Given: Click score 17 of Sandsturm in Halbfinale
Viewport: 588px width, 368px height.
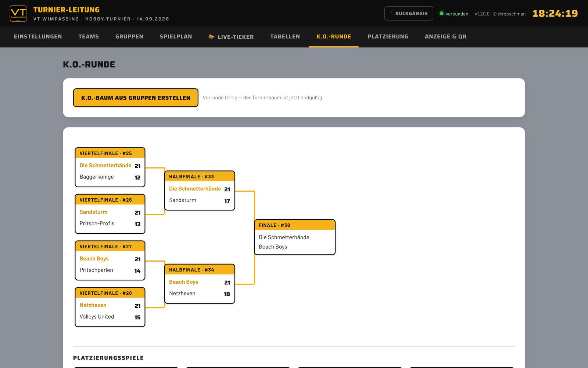Looking at the screenshot, I should point(227,201).
